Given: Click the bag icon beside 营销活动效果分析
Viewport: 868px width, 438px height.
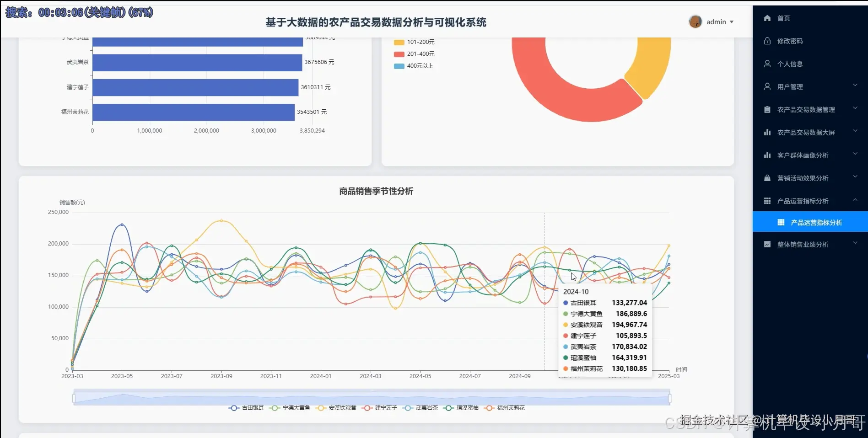Looking at the screenshot, I should [767, 178].
